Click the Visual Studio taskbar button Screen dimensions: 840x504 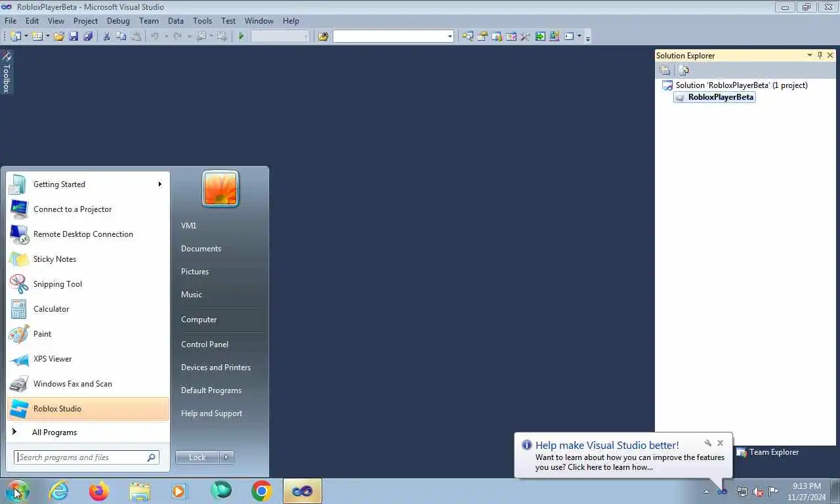(303, 491)
